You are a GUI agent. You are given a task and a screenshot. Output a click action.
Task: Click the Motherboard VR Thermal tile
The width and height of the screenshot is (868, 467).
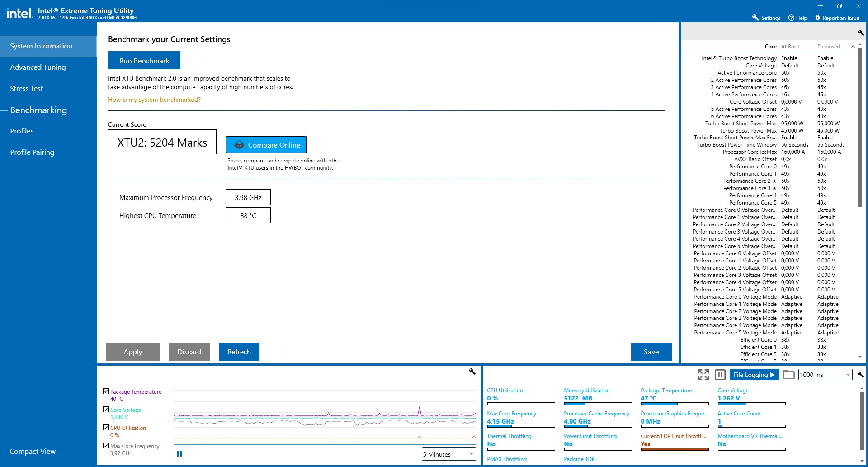click(751, 442)
